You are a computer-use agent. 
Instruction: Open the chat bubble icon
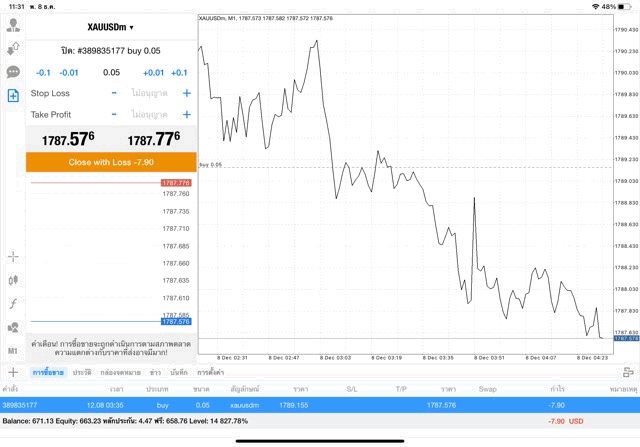click(x=13, y=72)
